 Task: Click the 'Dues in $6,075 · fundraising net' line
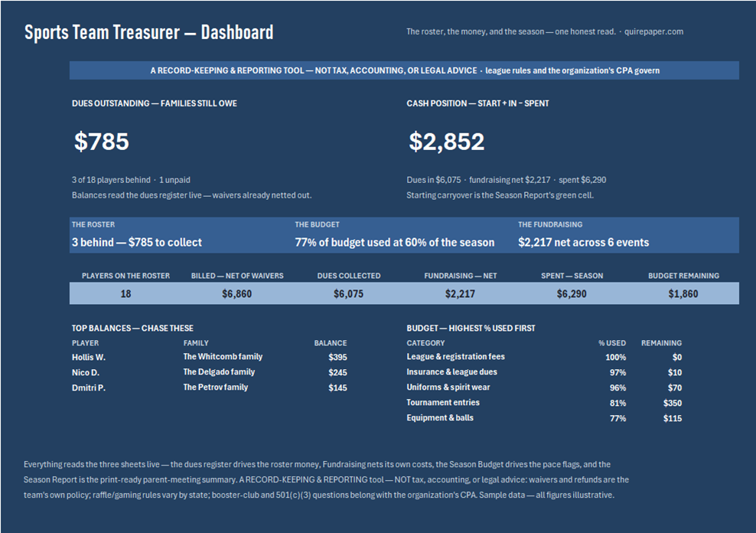507,180
